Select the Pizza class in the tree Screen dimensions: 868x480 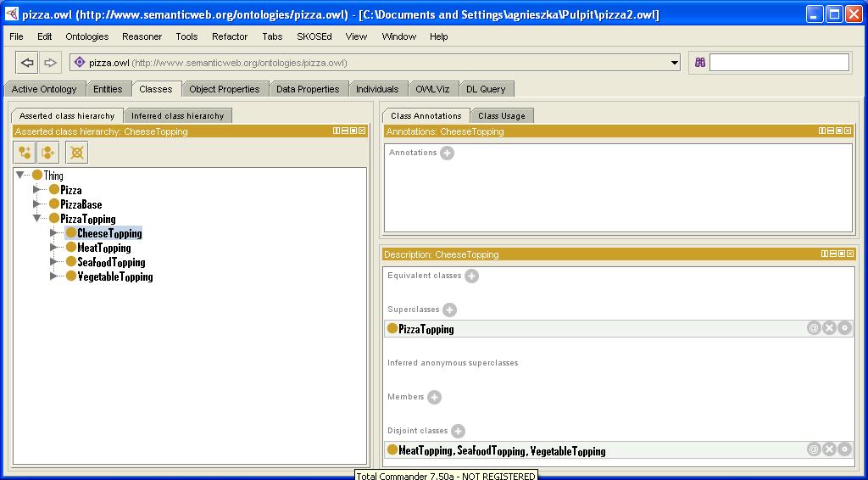point(71,190)
